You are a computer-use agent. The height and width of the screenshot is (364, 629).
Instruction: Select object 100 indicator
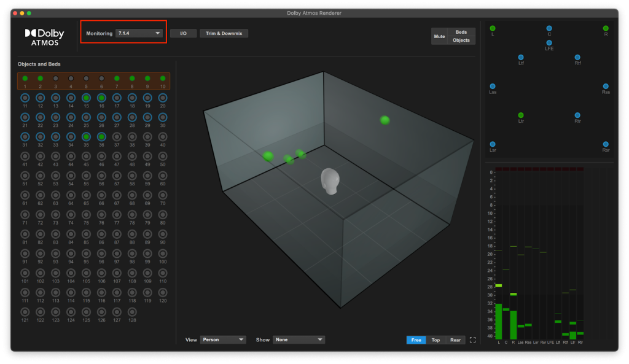tap(162, 254)
